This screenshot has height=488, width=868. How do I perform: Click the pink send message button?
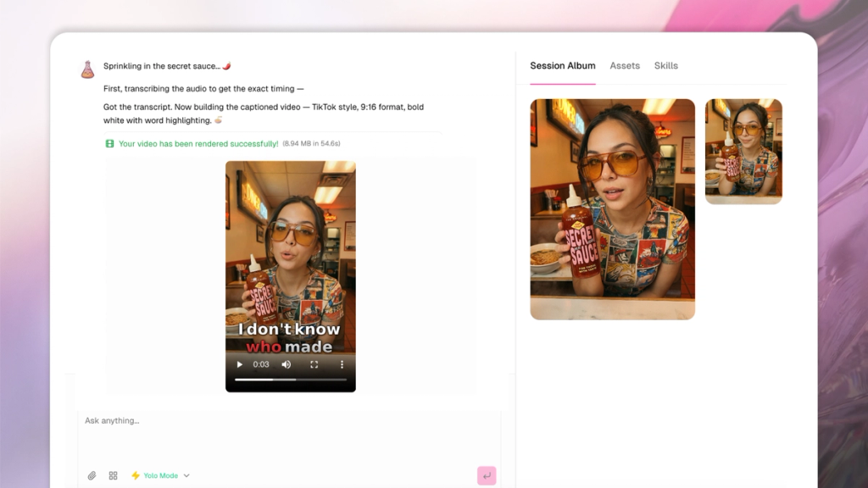tap(486, 476)
